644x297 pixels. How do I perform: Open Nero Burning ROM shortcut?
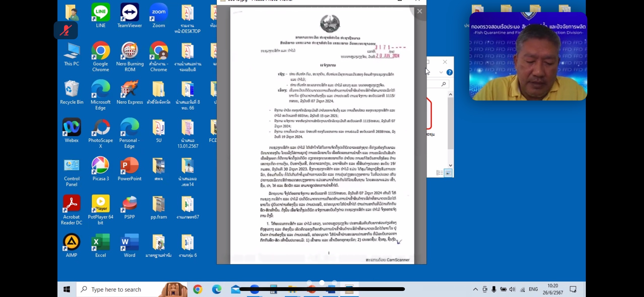click(x=130, y=50)
